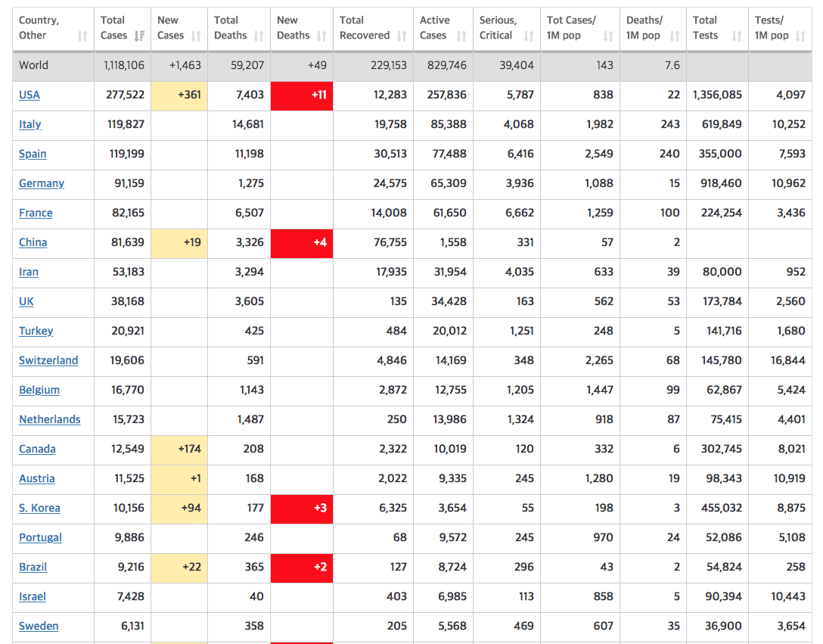823x644 pixels.
Task: Open the Turkey country link
Action: point(36,331)
